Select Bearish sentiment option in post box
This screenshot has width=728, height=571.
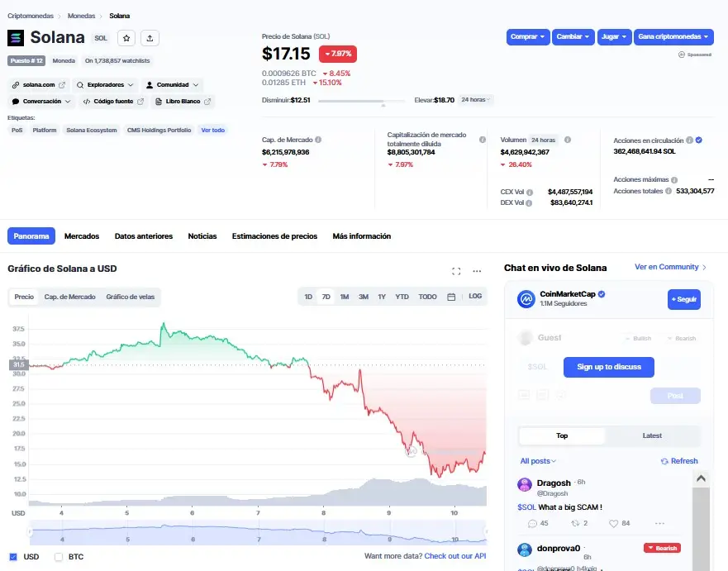pos(682,339)
